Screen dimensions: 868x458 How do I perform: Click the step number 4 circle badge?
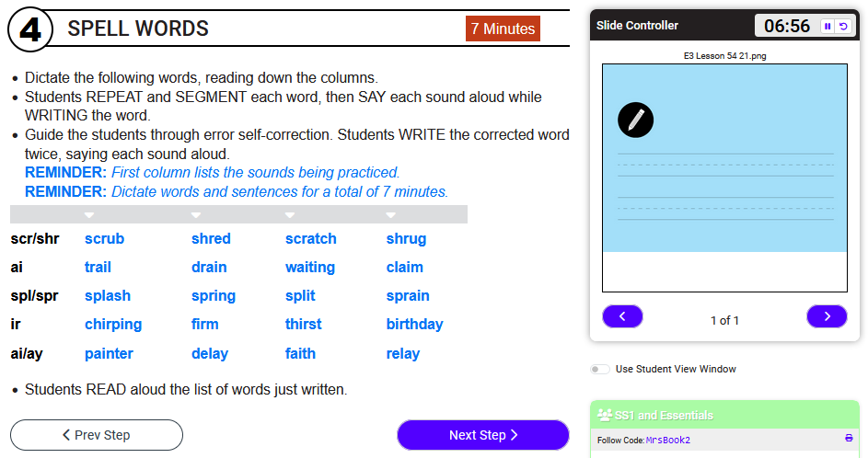[30, 30]
